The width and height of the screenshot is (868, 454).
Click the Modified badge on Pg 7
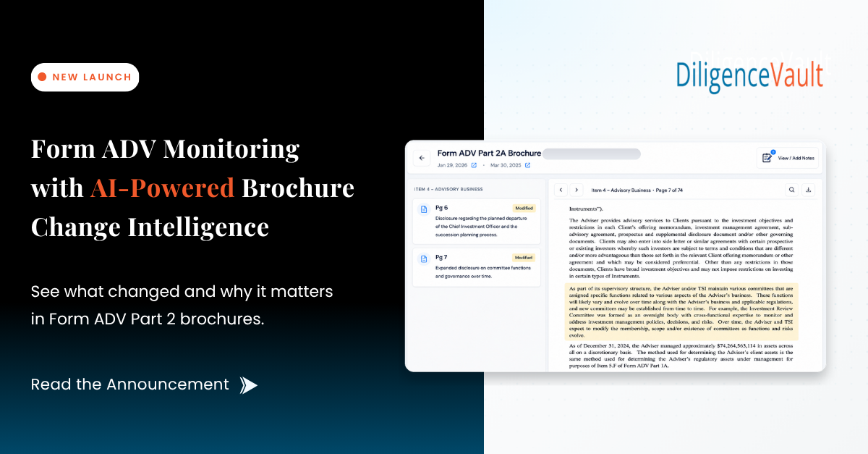point(524,257)
